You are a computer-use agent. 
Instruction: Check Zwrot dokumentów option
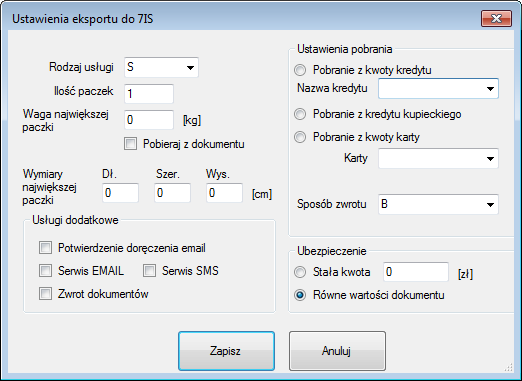45,294
